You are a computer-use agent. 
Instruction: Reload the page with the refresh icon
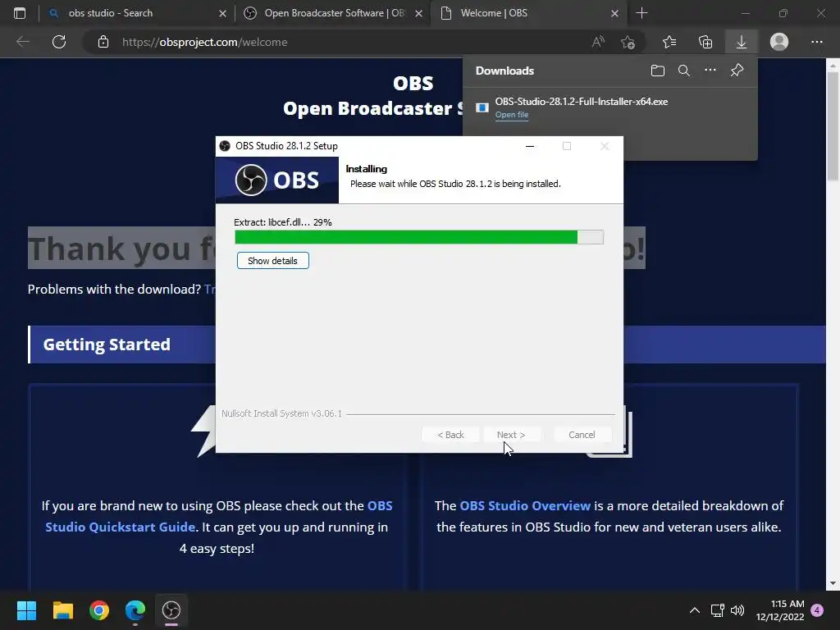pos(59,42)
